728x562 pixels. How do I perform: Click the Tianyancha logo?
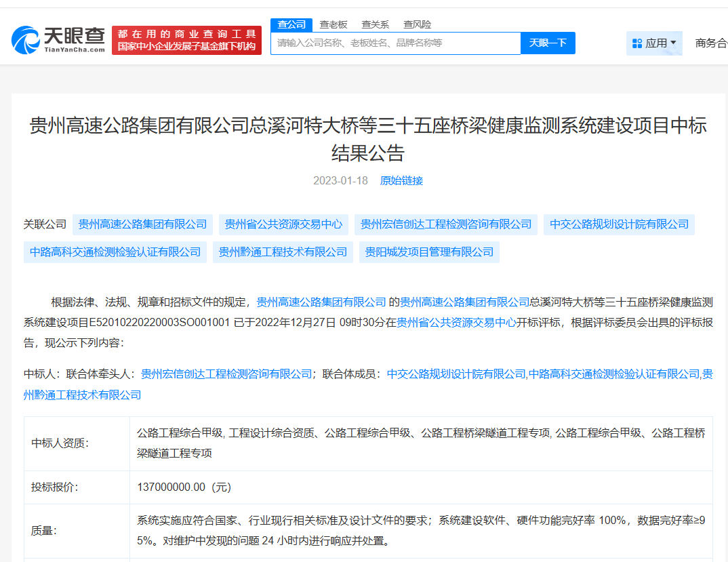click(x=58, y=40)
